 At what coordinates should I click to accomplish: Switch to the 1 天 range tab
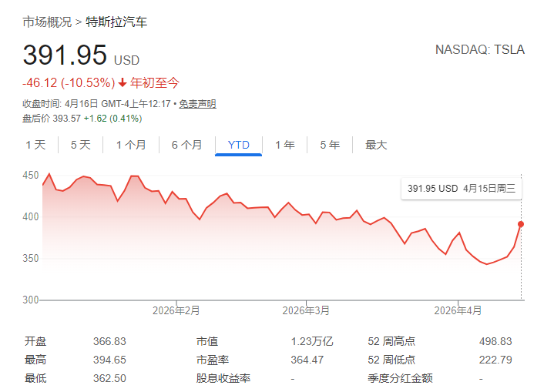[x=36, y=145]
